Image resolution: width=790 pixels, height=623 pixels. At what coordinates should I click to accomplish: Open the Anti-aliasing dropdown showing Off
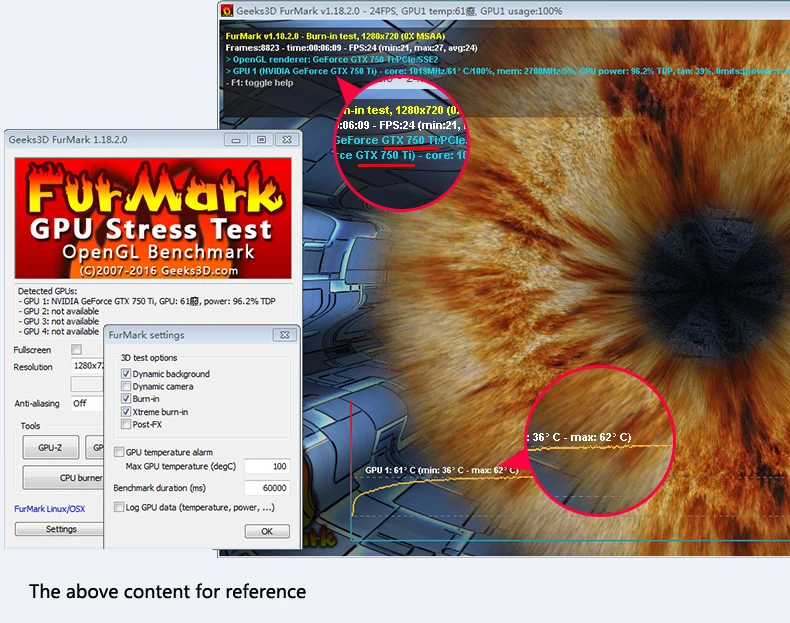pos(87,403)
